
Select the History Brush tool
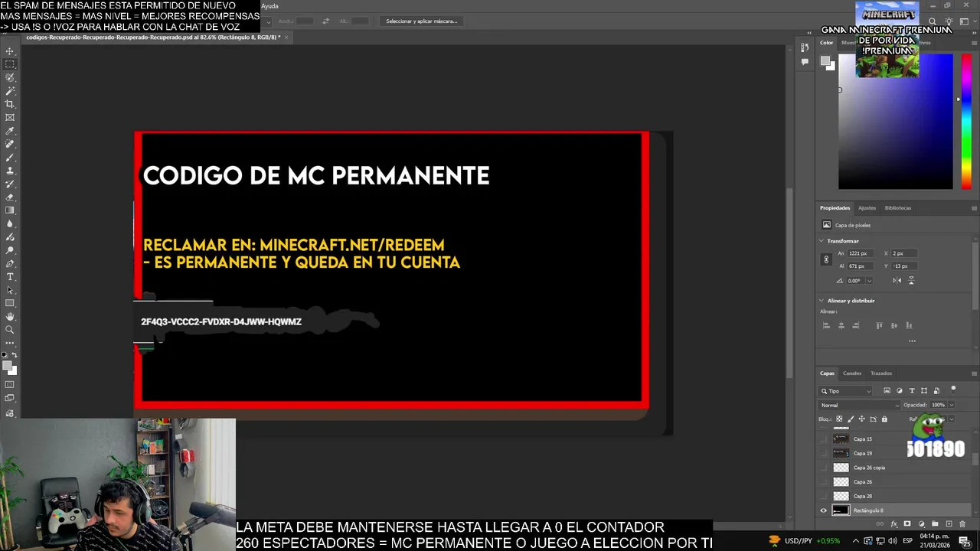pos(10,184)
